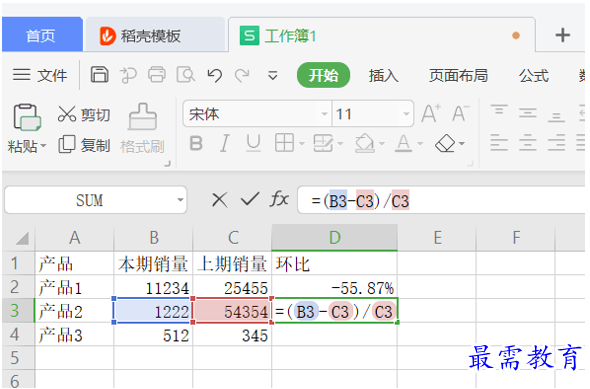Apply Center horizontal alignment
Screen dimensions: 590x389
coord(528,143)
